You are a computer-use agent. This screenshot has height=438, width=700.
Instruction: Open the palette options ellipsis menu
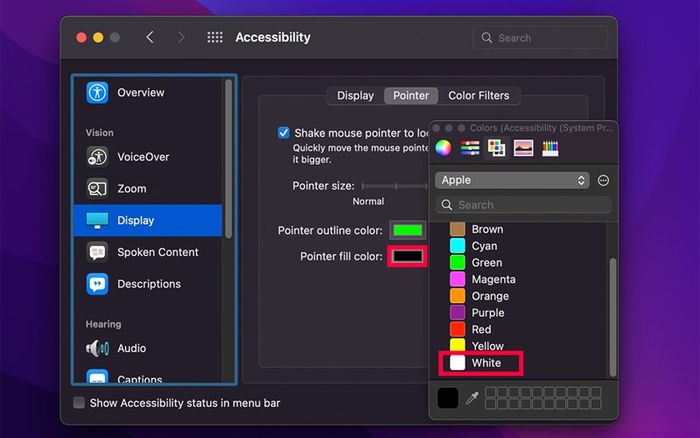603,181
